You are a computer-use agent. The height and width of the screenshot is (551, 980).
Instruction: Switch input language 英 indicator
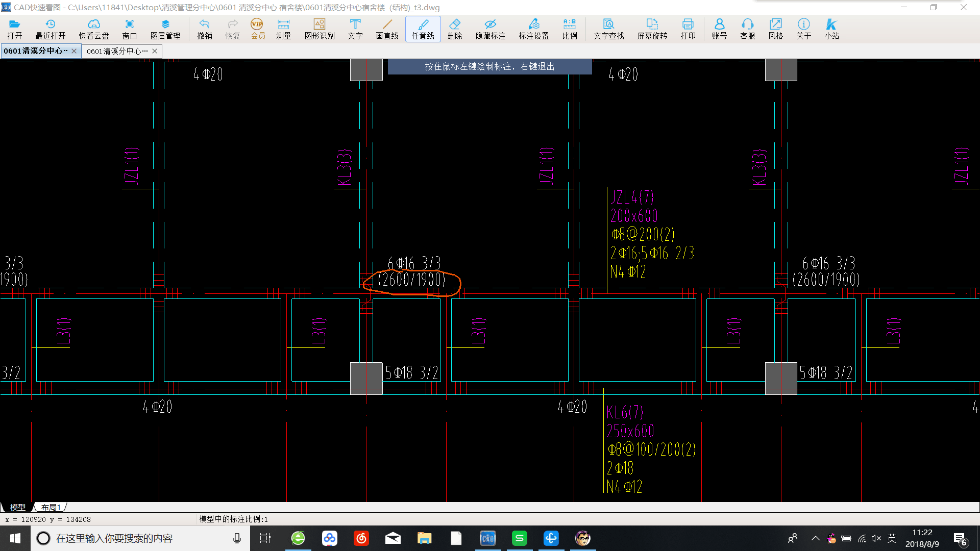pyautogui.click(x=892, y=538)
